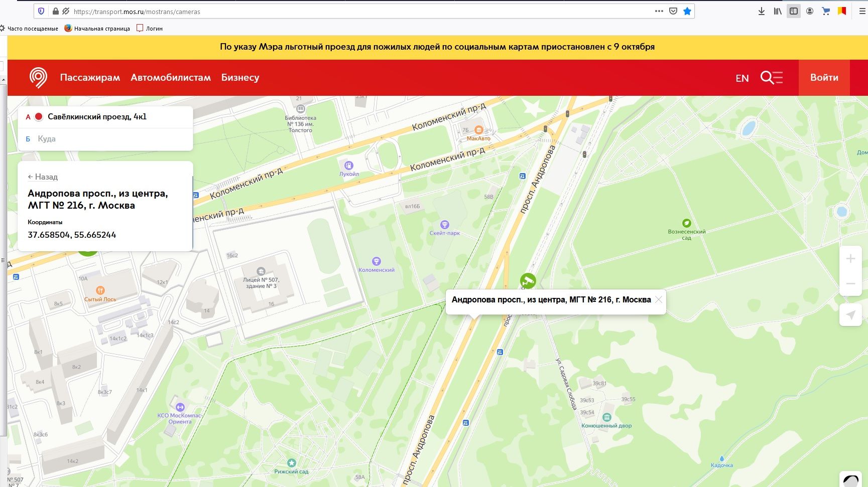Image resolution: width=868 pixels, height=487 pixels.
Task: Open the page actions three-dot menu
Action: pyautogui.click(x=659, y=11)
